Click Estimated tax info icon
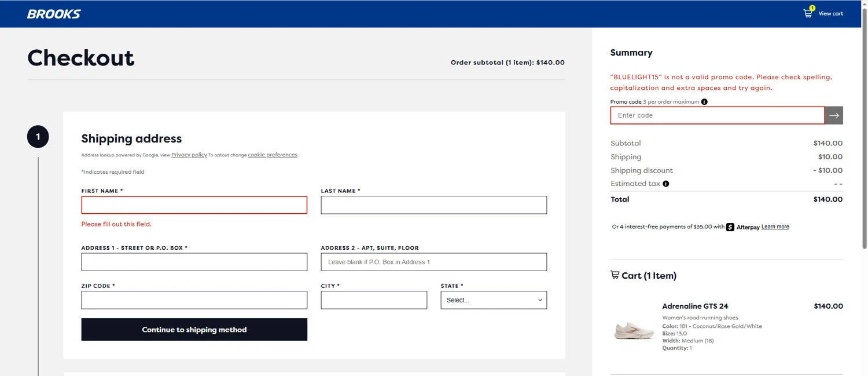 (x=665, y=184)
